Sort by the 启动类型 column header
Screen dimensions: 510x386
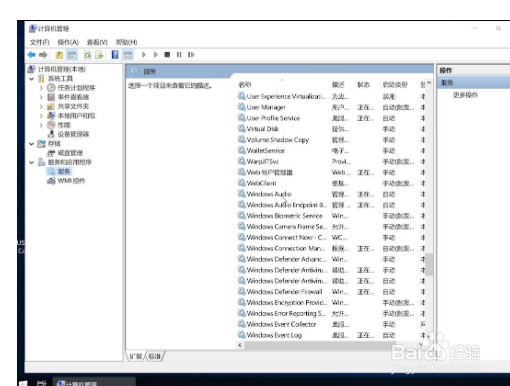[395, 85]
